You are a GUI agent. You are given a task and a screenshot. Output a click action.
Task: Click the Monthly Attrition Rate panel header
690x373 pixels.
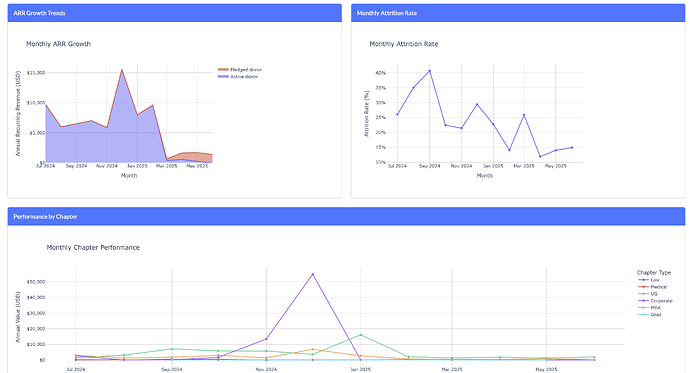(x=518, y=13)
